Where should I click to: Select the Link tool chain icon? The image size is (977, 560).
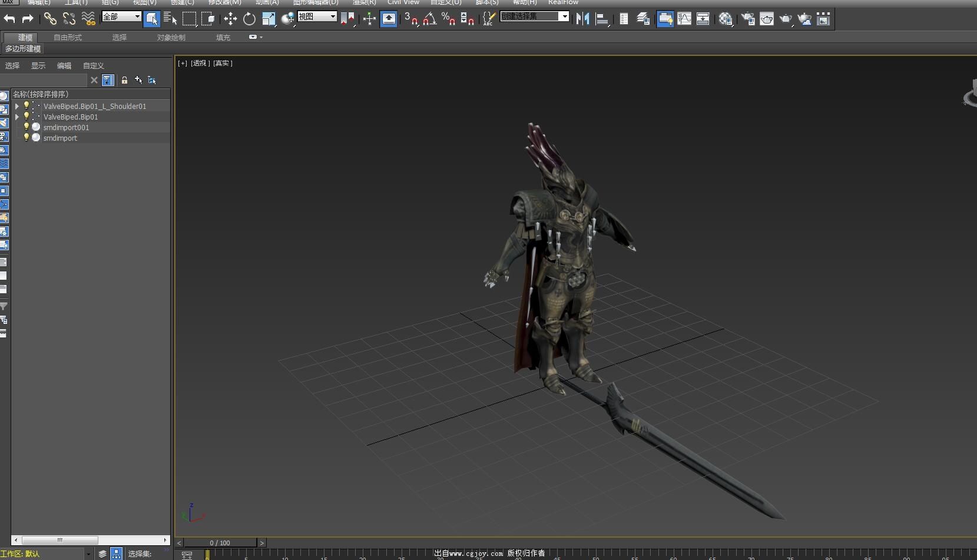pyautogui.click(x=50, y=19)
